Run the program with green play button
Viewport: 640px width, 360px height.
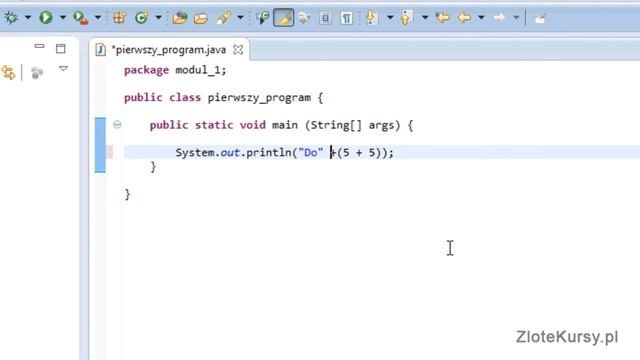(x=45, y=18)
